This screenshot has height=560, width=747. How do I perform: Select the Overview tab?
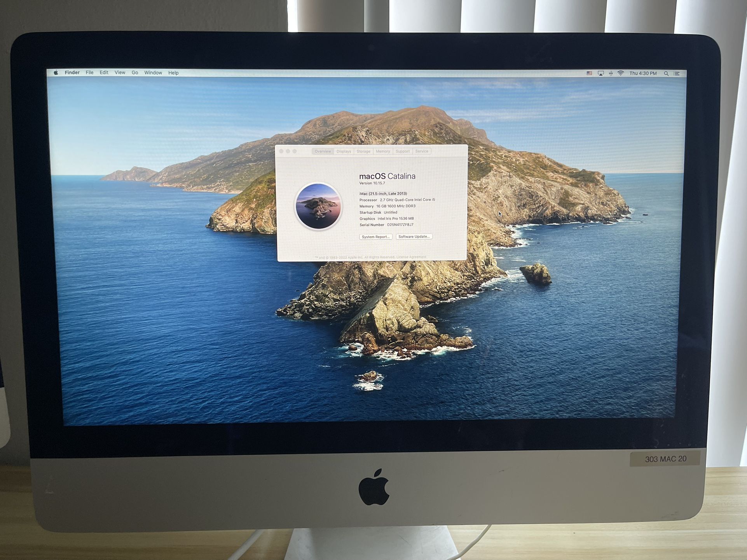[x=323, y=151]
